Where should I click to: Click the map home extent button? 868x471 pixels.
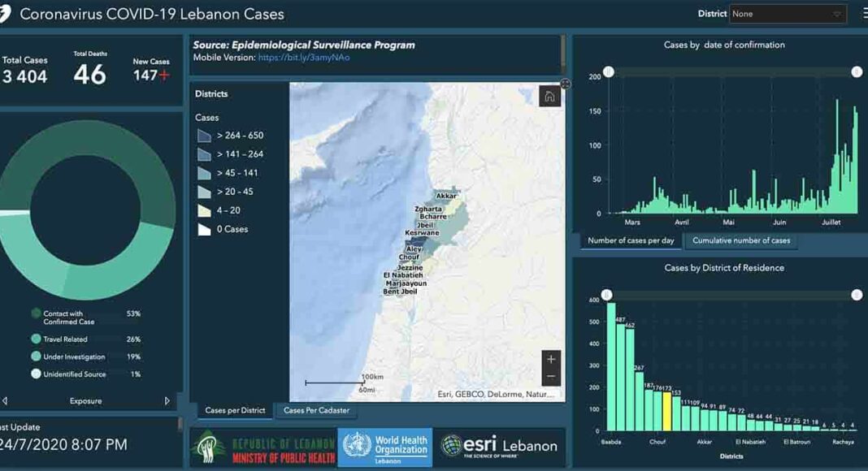(549, 97)
